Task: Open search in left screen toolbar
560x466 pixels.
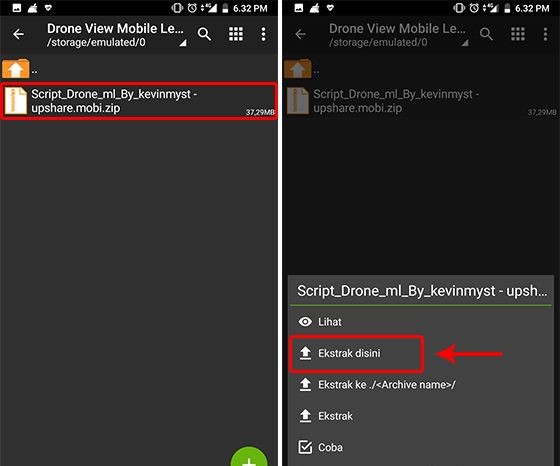Action: click(204, 34)
